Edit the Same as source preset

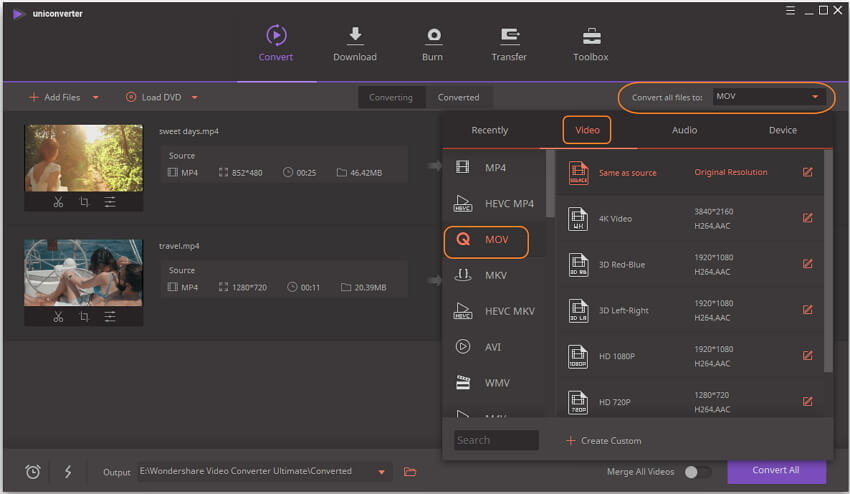pos(807,172)
